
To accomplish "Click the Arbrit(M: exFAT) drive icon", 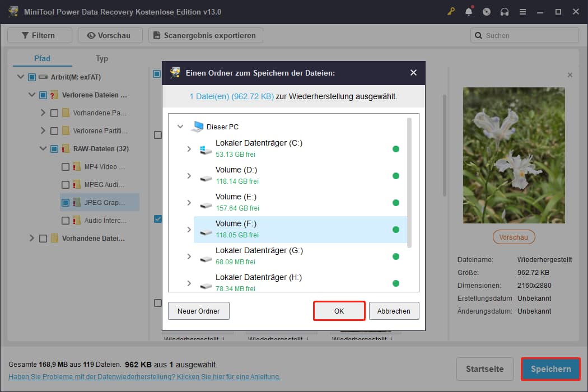I will tap(43, 77).
